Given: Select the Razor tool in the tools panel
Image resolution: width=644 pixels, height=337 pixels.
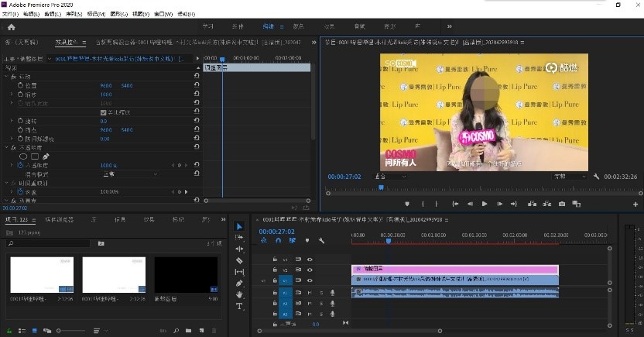Looking at the screenshot, I should (x=239, y=261).
